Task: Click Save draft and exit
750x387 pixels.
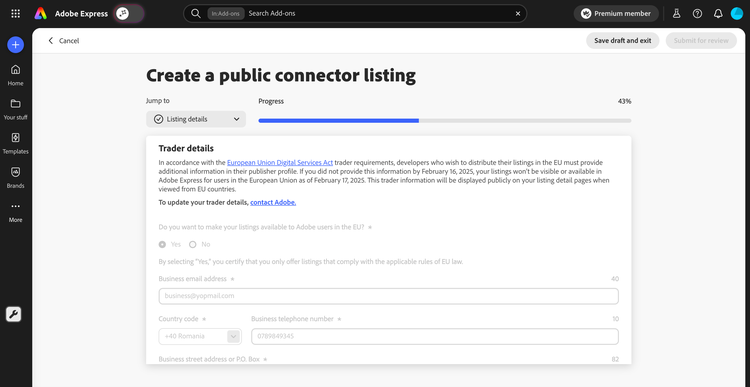Action: point(622,41)
